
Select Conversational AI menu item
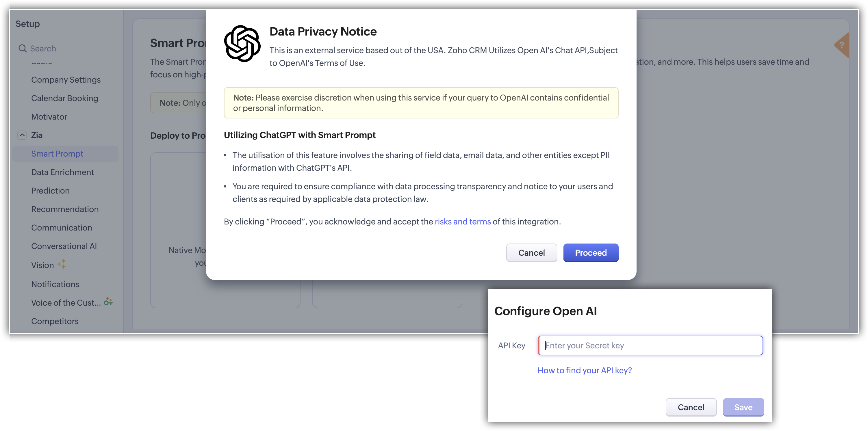click(64, 246)
